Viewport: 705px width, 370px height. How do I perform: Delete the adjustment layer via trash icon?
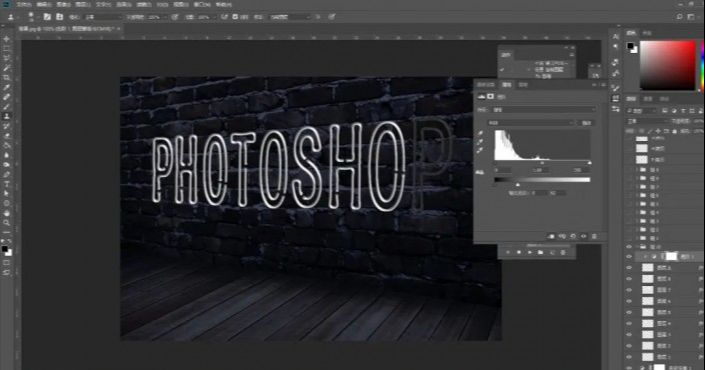594,236
